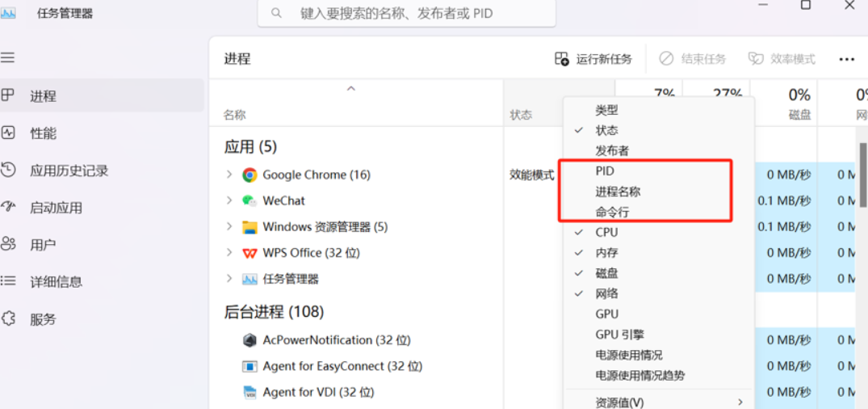Image resolution: width=868 pixels, height=409 pixels.
Task: Uncheck the 磁盘 column option in menu
Action: (659, 273)
